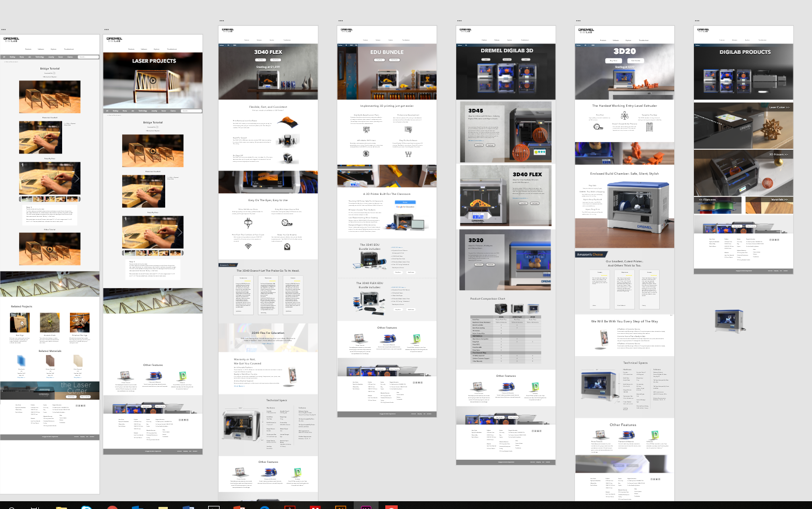The height and width of the screenshot is (509, 812).
Task: Click the EDU BUNDLE hero title
Action: (x=387, y=52)
